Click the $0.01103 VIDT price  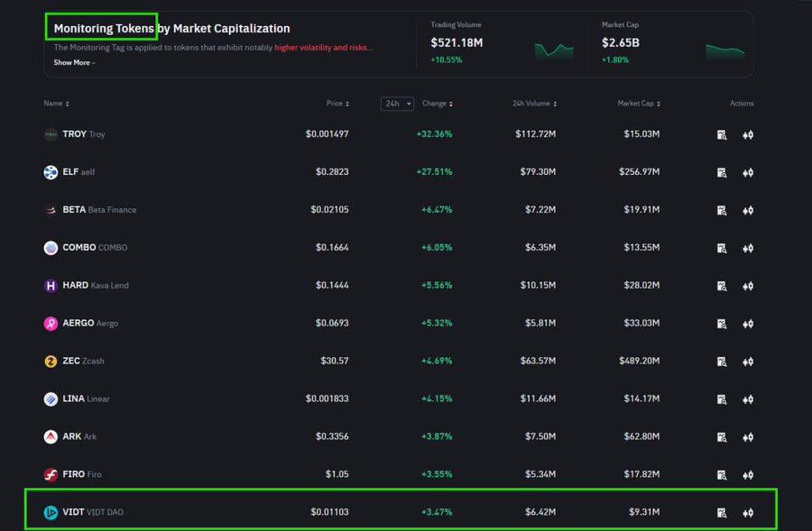pos(329,512)
